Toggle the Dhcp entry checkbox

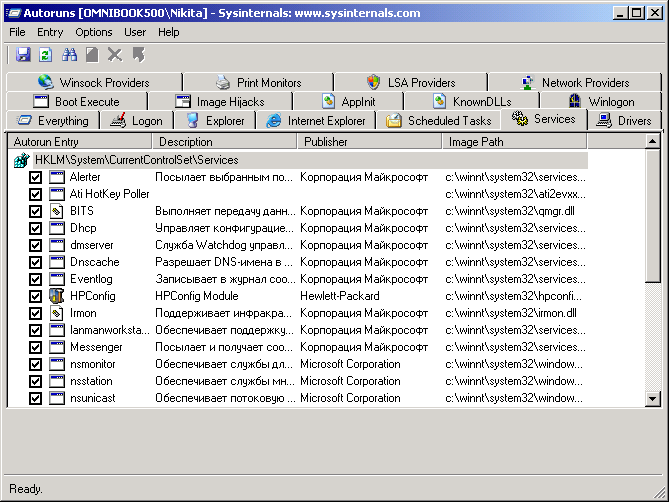pos(35,228)
